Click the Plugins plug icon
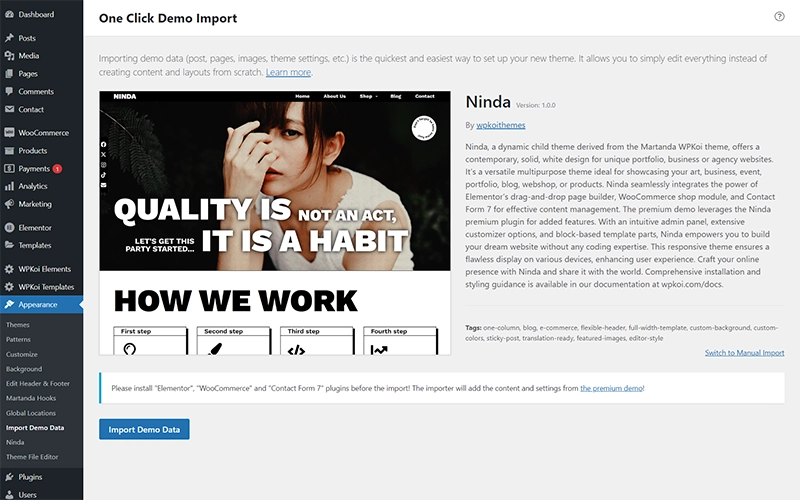Viewport: 800px width, 500px height. (x=9, y=477)
